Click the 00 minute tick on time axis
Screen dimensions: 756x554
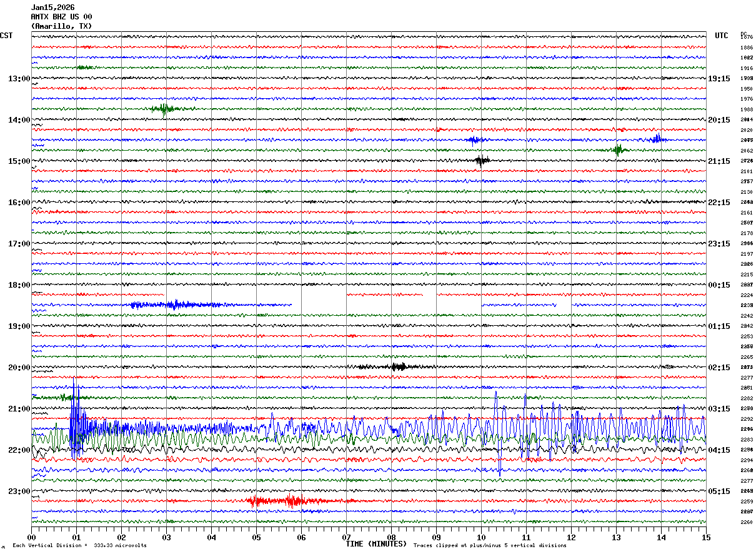point(32,537)
